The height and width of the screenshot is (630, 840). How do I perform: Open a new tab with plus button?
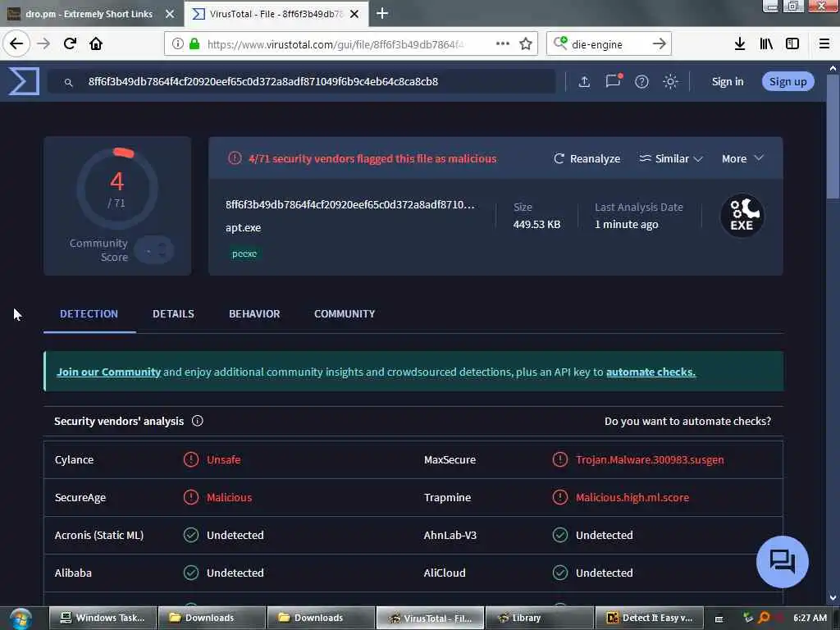[382, 13]
